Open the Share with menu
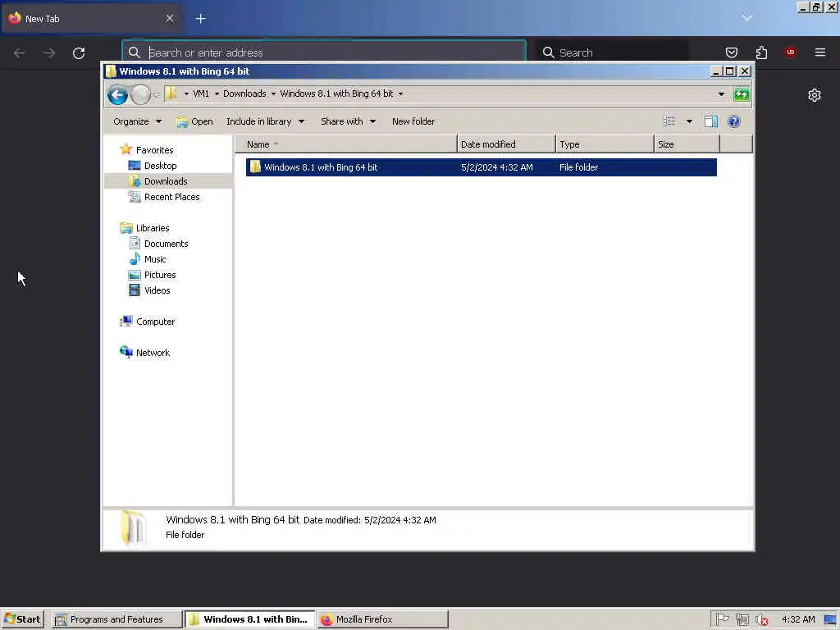Image resolution: width=840 pixels, height=630 pixels. 348,121
